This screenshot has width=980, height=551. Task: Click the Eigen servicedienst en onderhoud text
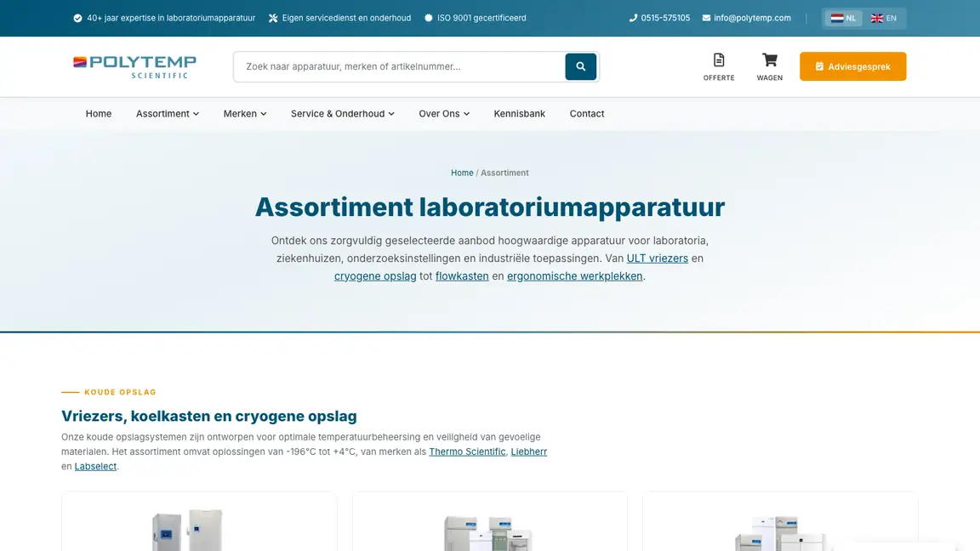click(346, 18)
